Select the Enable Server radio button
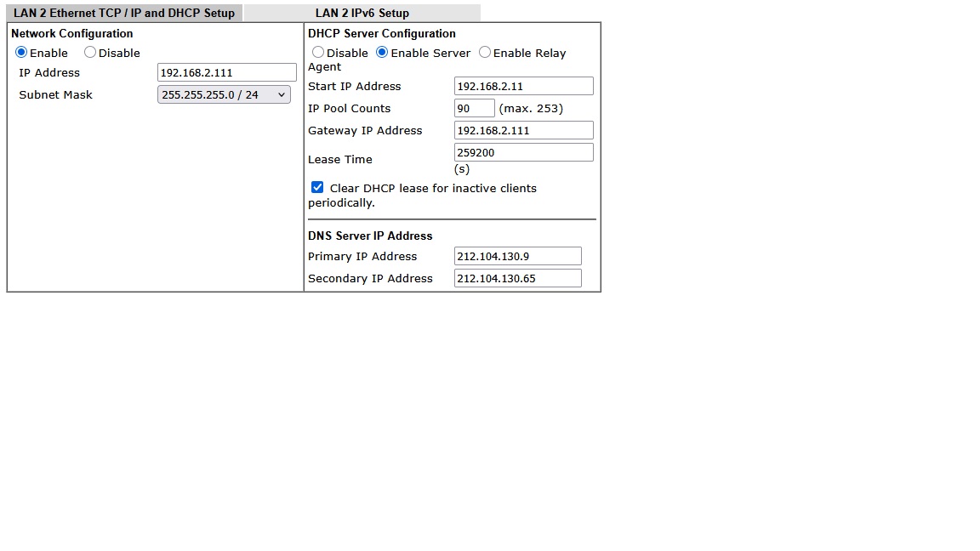 (x=382, y=53)
